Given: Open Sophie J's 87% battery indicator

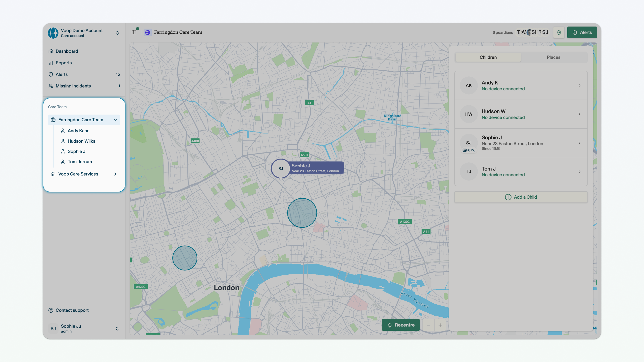Looking at the screenshot, I should click(469, 150).
